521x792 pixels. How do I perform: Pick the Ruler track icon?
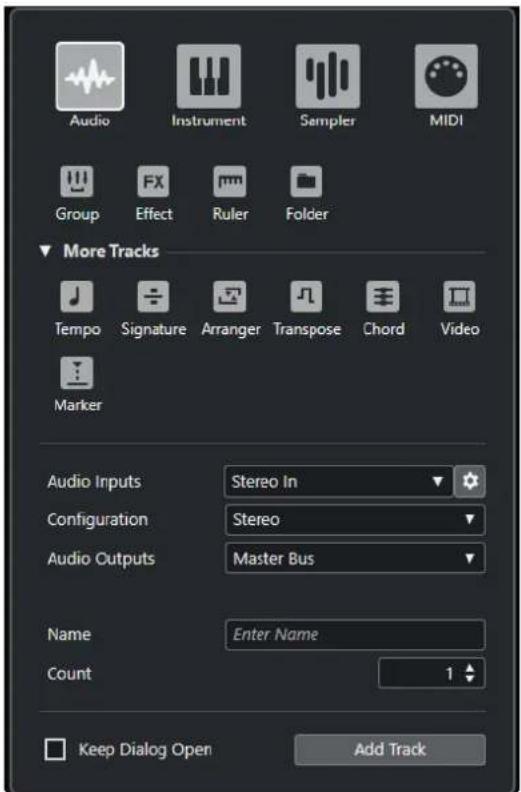230,181
